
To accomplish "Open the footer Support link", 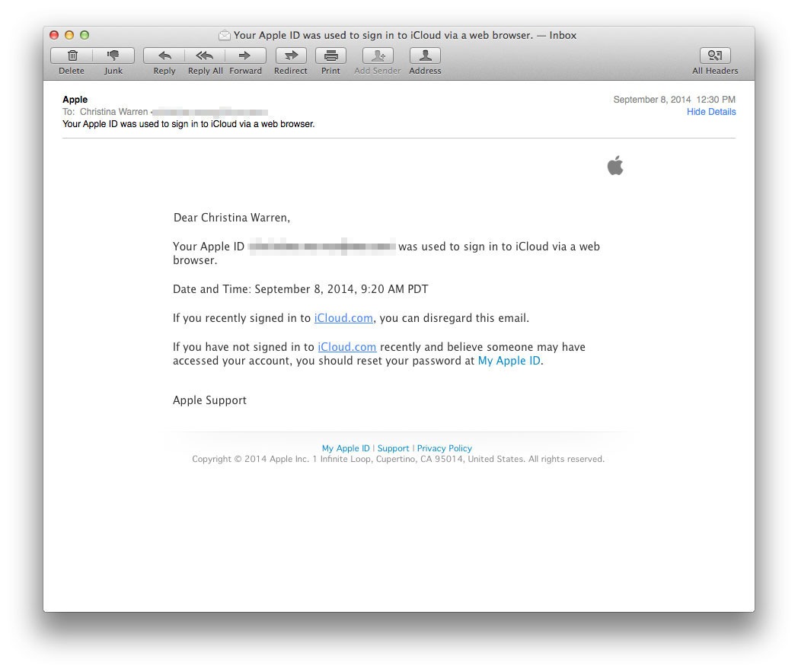I will pyautogui.click(x=393, y=448).
